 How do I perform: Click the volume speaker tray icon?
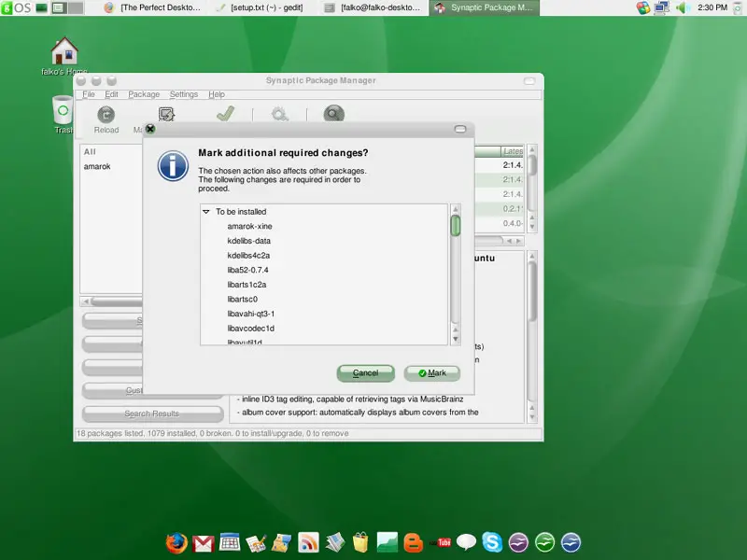pyautogui.click(x=683, y=7)
